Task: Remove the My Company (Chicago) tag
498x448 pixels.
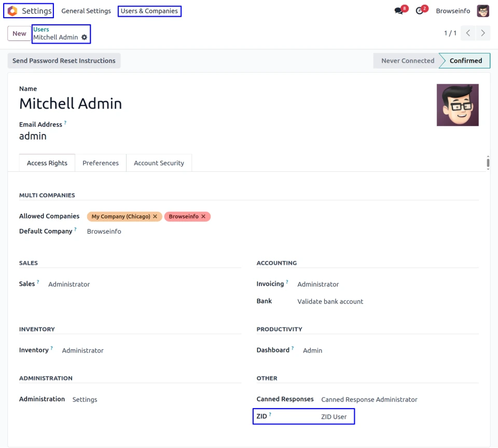Action: pos(155,216)
